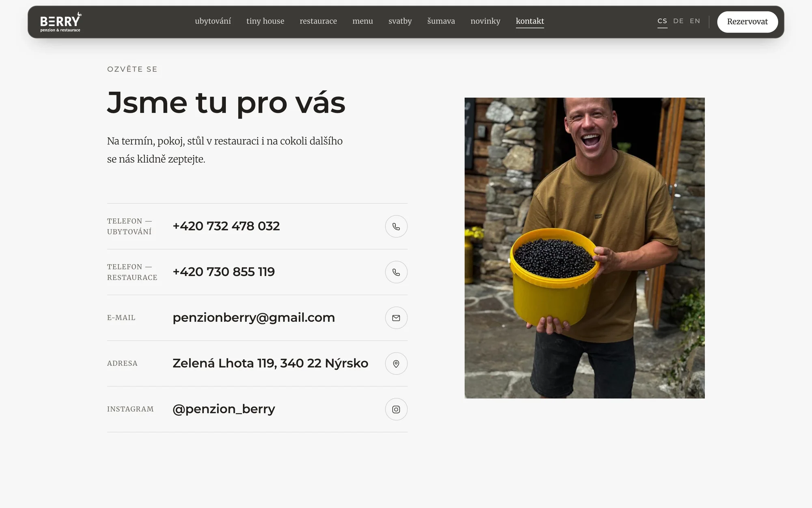812x508 pixels.
Task: Click the OZVĚTE SE label
Action: coord(132,69)
